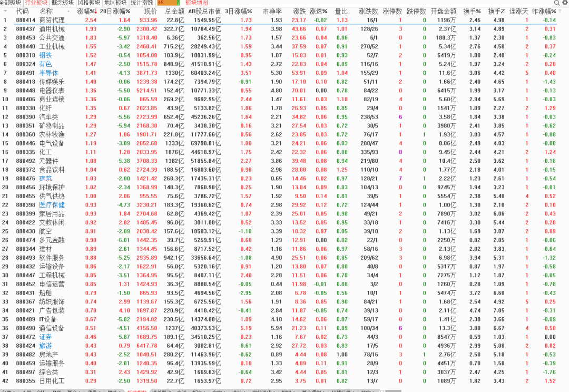Viewport: 569px width, 392px height.
Task: Sort by the 3日涨幅% column header
Action: (238, 11)
